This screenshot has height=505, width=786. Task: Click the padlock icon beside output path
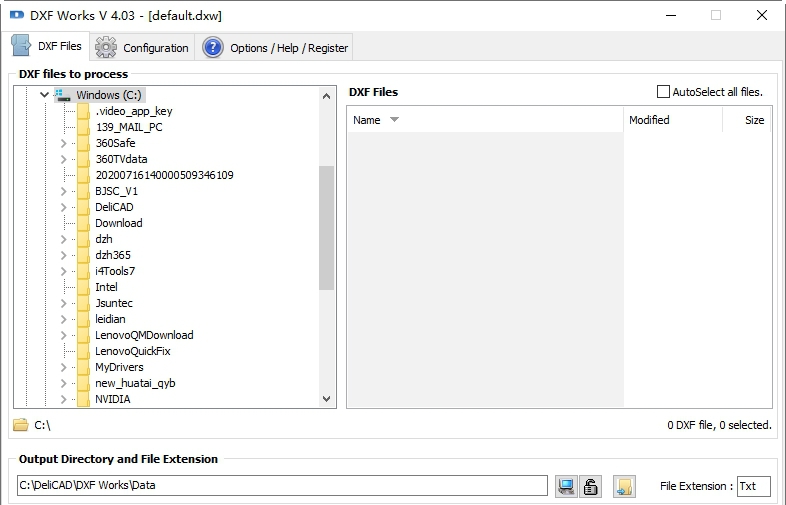point(591,486)
